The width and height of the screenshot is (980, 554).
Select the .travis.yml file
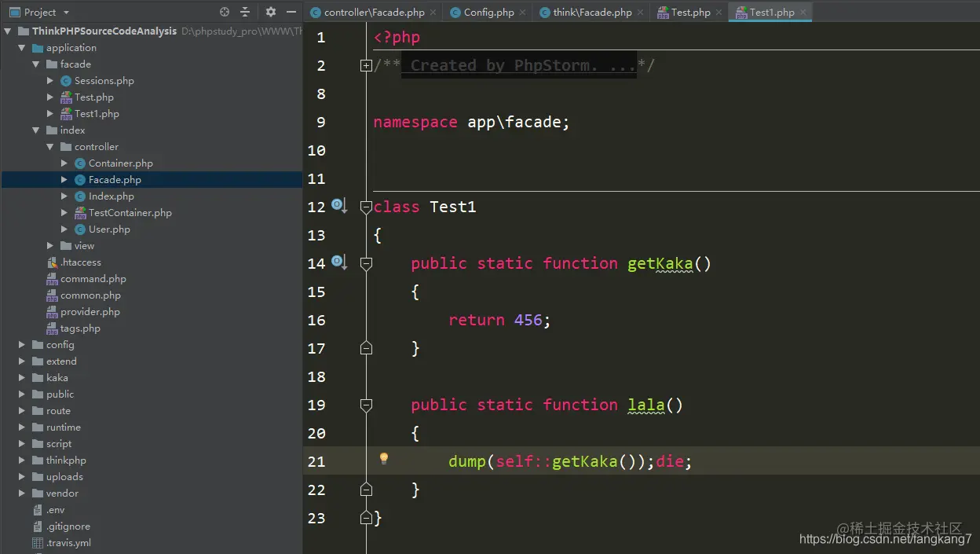point(68,543)
